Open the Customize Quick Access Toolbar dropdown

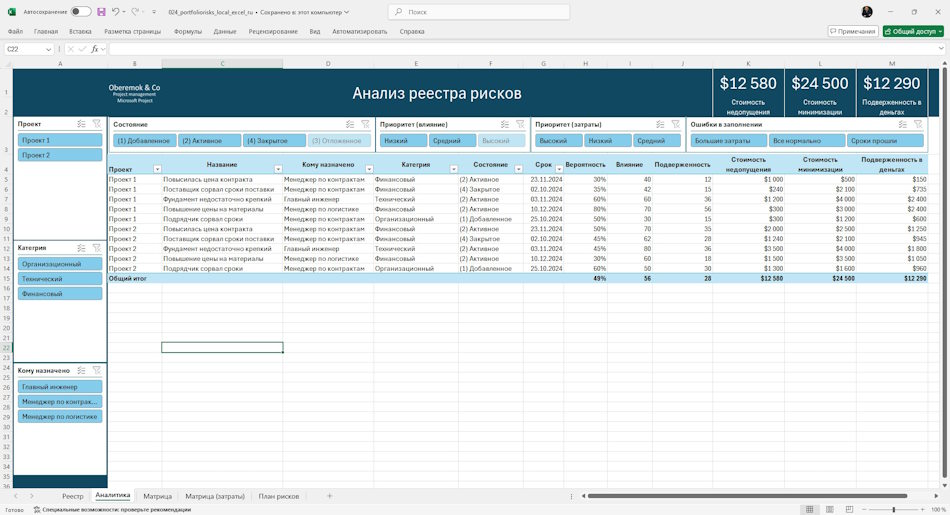[x=154, y=12]
